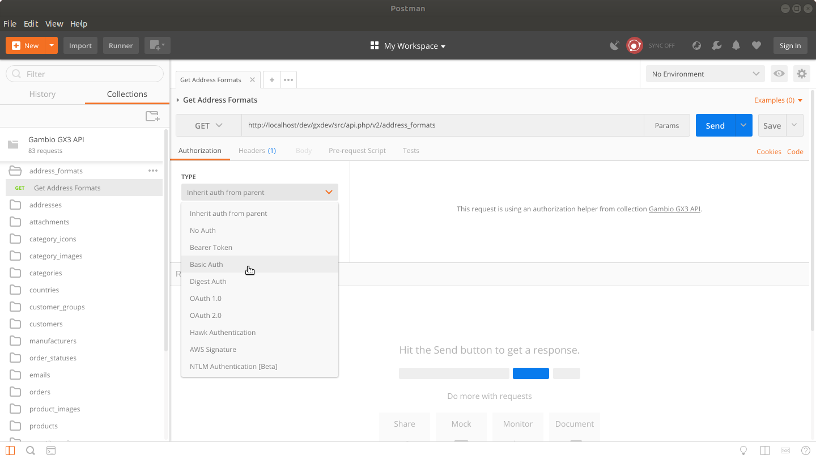816x459 pixels.
Task: Click the satellite interceptor icon
Action: click(x=615, y=45)
